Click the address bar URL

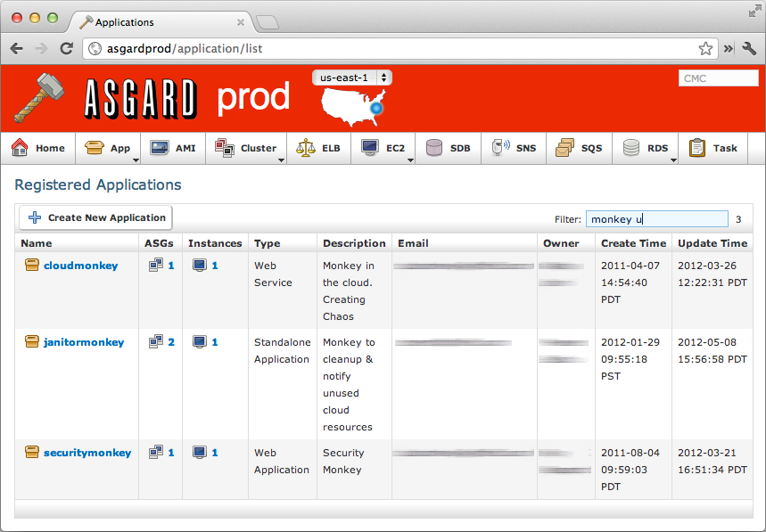(x=185, y=48)
